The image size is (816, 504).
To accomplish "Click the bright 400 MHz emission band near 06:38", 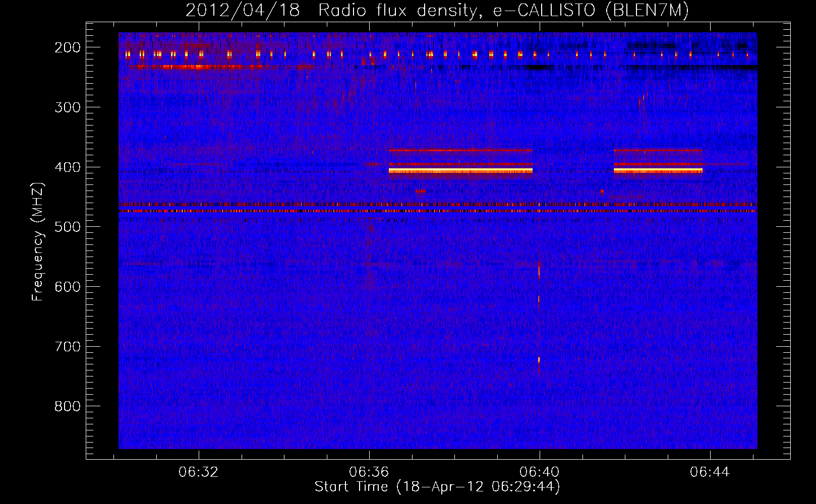I will [460, 171].
